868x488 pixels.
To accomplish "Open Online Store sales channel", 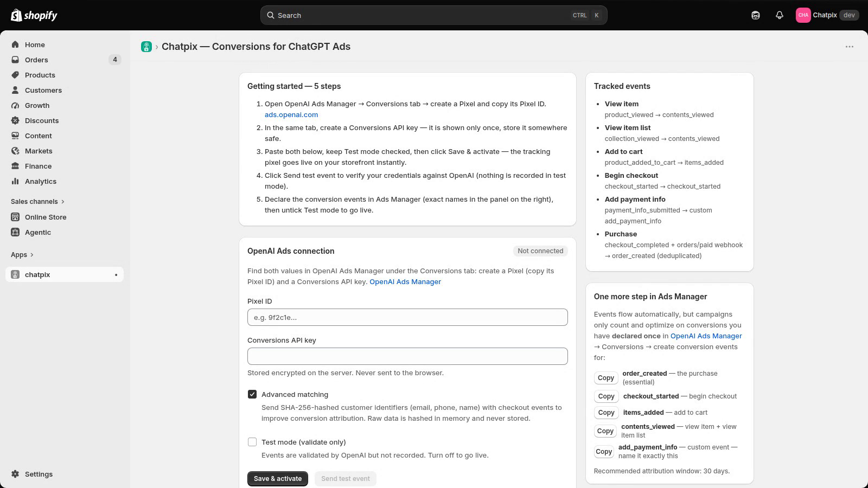I will point(46,217).
